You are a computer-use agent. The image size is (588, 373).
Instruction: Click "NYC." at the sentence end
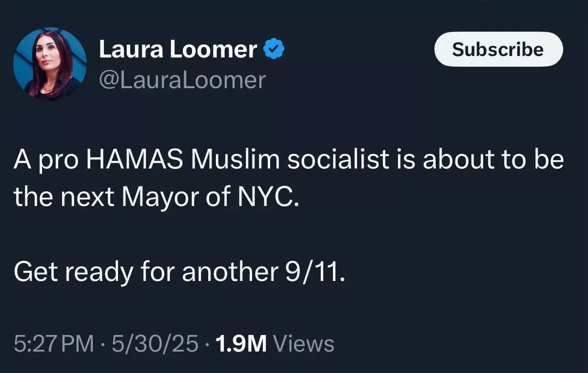[267, 197]
